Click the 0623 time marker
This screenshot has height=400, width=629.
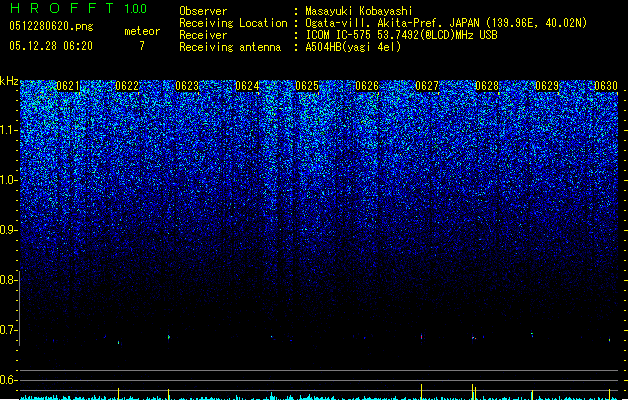tap(187, 86)
